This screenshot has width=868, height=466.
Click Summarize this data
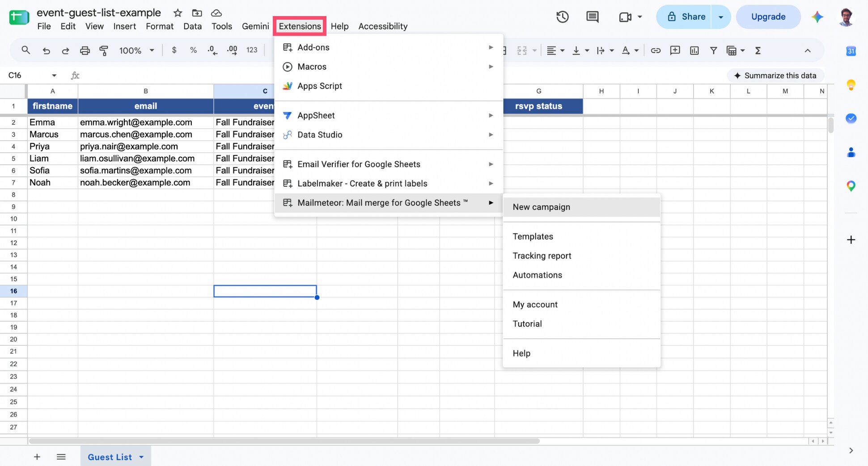pos(775,76)
